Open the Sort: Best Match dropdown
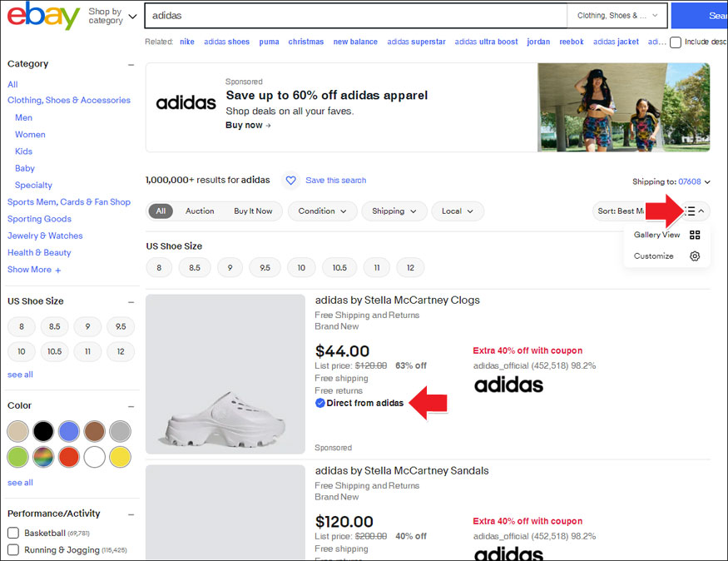 click(621, 211)
